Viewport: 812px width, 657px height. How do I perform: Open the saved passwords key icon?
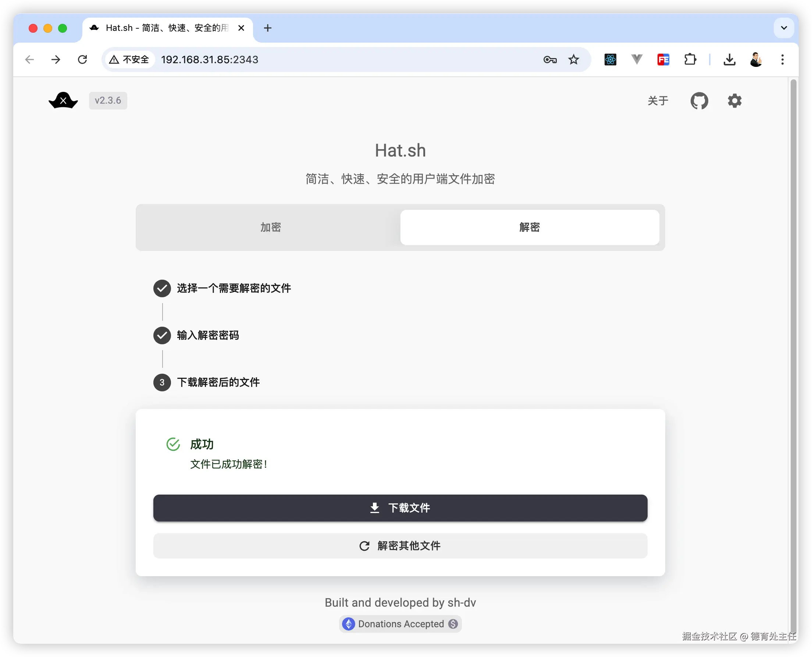(549, 60)
